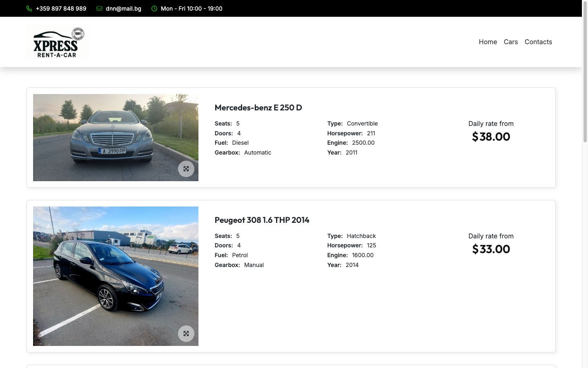Screen dimensions: 588x368
Task: Click the clock icon beside opening hours
Action: pyautogui.click(x=154, y=9)
